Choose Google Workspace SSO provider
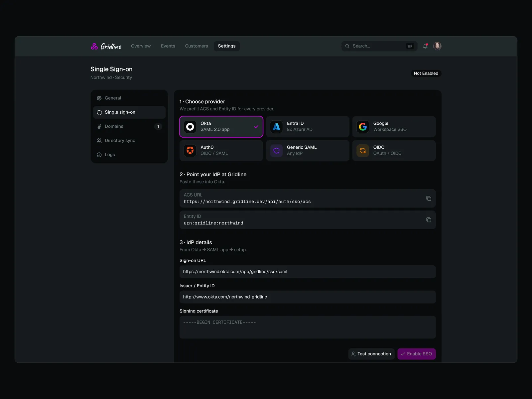Image resolution: width=532 pixels, height=399 pixels. (x=394, y=127)
